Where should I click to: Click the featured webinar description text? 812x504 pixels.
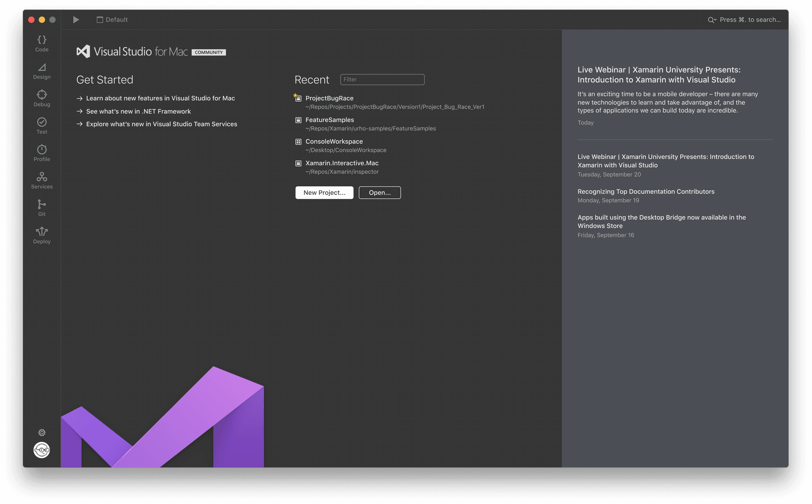pyautogui.click(x=668, y=102)
